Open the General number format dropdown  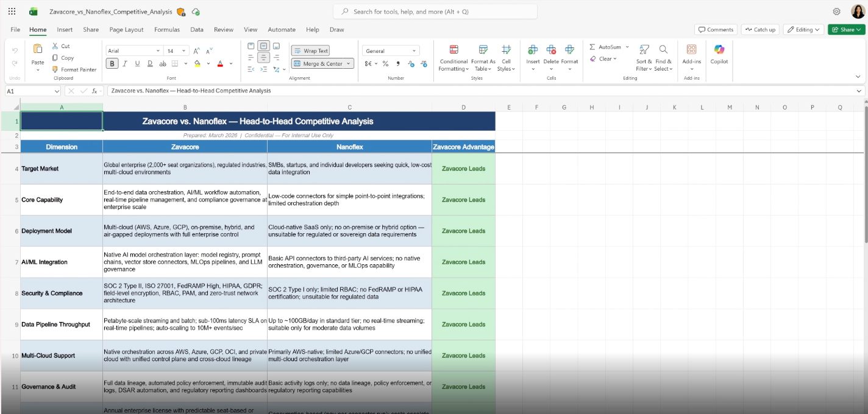(x=391, y=51)
